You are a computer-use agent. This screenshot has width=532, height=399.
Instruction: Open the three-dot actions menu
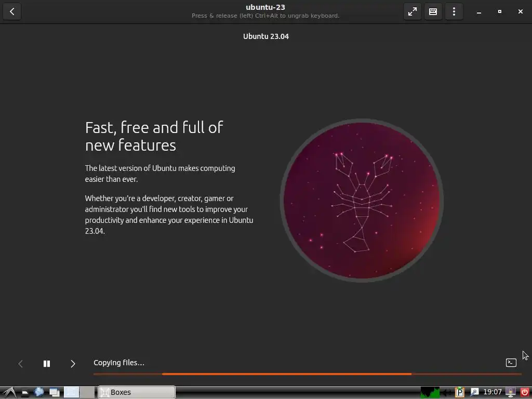454,11
